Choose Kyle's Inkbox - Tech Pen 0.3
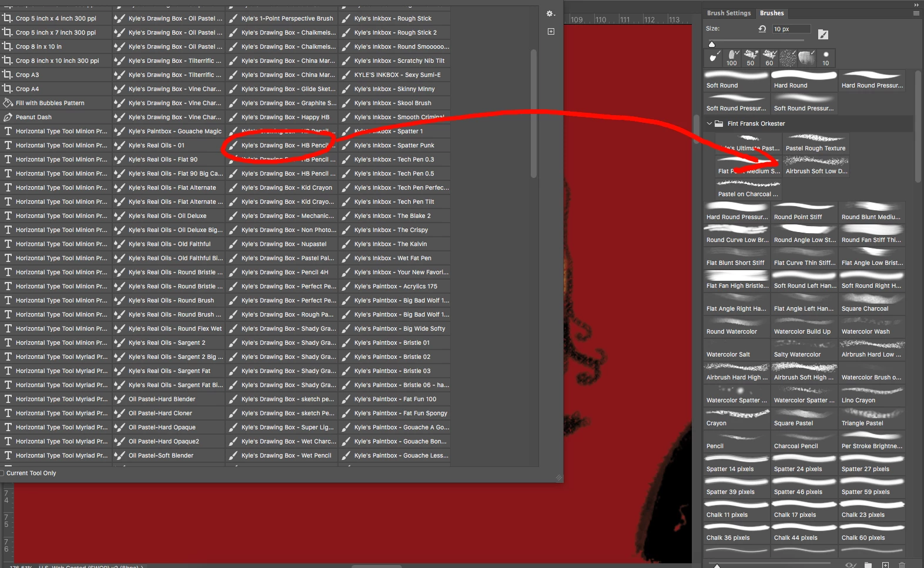This screenshot has width=924, height=568. pos(394,159)
